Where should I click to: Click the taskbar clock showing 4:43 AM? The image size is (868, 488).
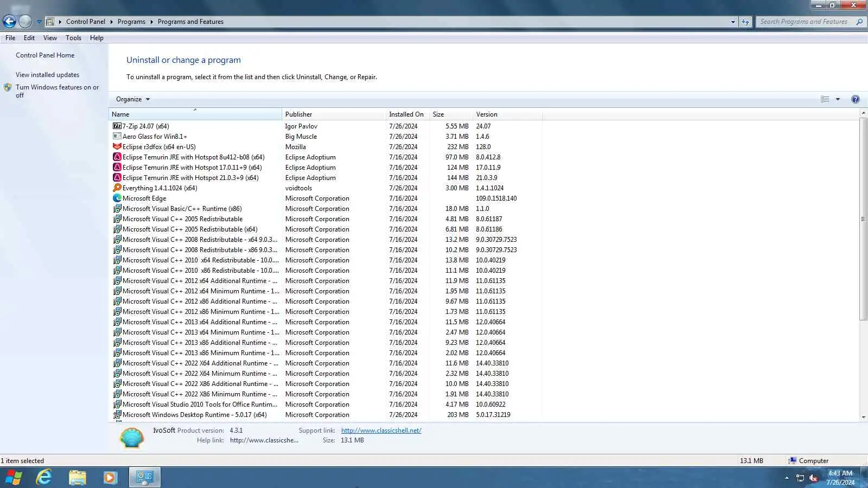840,478
